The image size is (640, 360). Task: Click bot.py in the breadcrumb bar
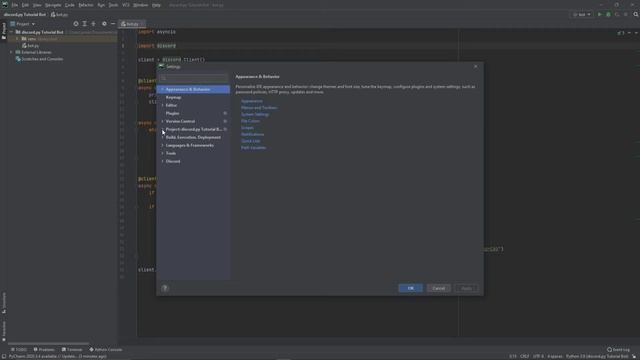(60, 15)
